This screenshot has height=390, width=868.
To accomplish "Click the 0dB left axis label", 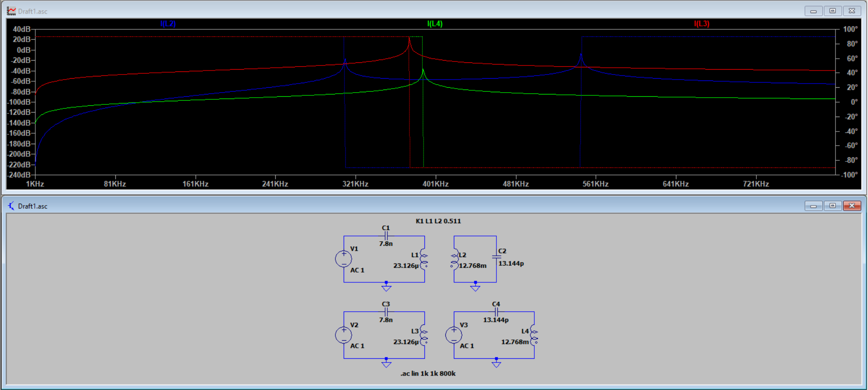I will [x=24, y=50].
